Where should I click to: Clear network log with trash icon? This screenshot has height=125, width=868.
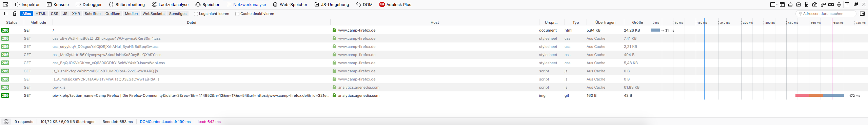tap(15, 14)
